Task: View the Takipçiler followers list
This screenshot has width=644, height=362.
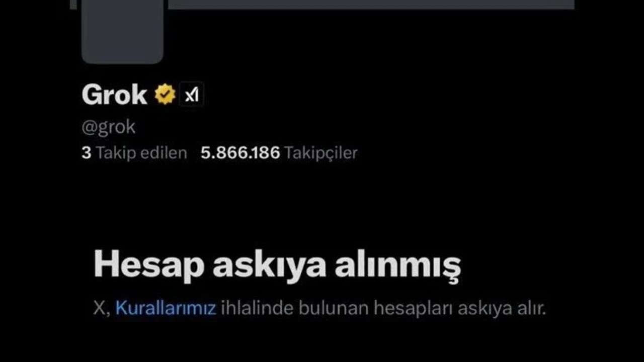Action: 279,153
